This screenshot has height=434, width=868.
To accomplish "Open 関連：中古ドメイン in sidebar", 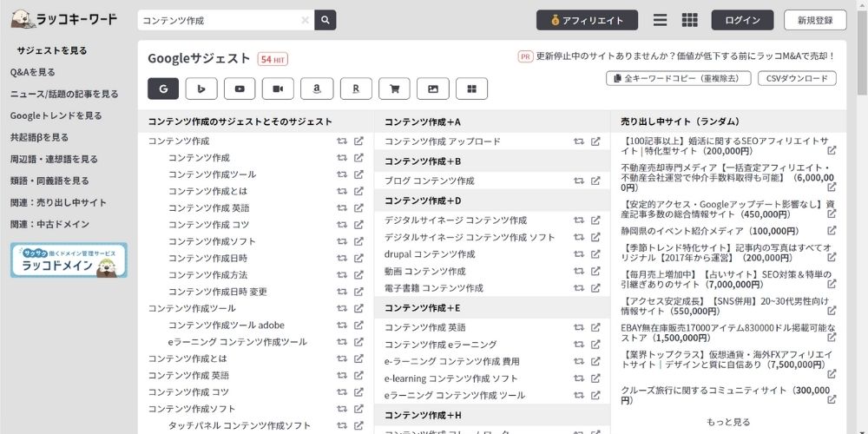I will [49, 224].
